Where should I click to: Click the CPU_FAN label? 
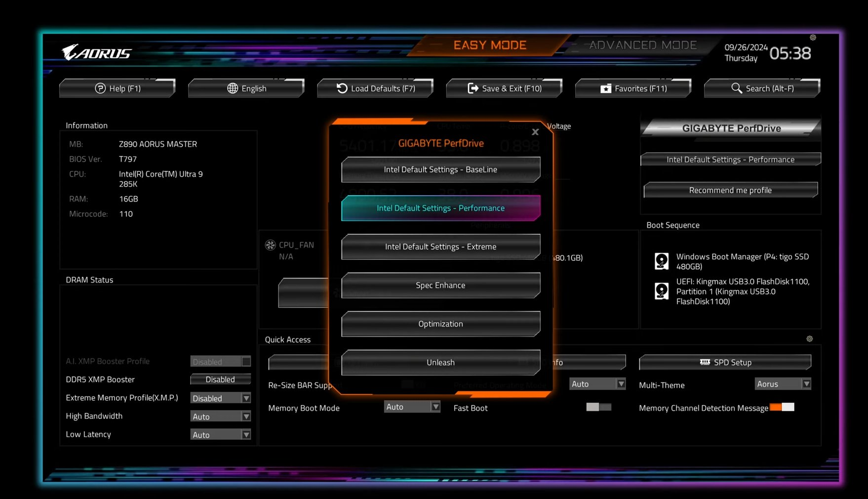tap(296, 245)
